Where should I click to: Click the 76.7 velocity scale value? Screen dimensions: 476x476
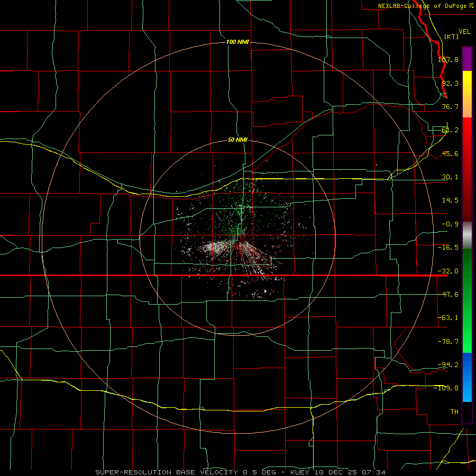pyautogui.click(x=450, y=106)
